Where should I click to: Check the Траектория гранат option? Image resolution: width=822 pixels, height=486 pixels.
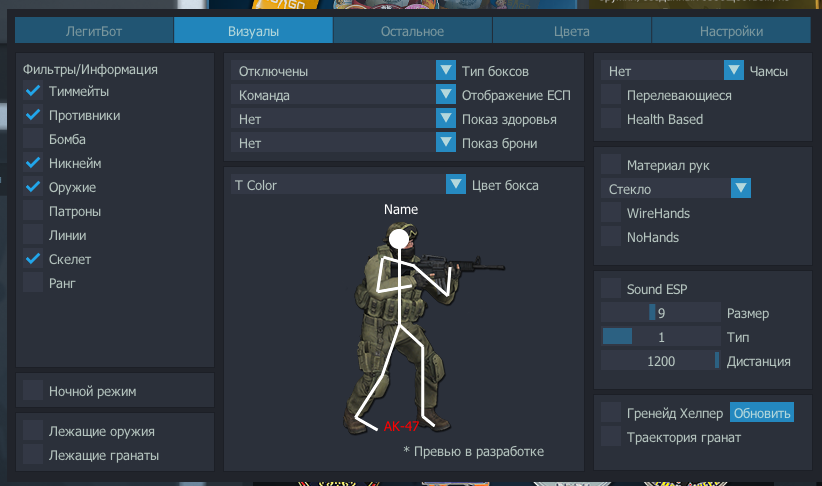click(611, 437)
